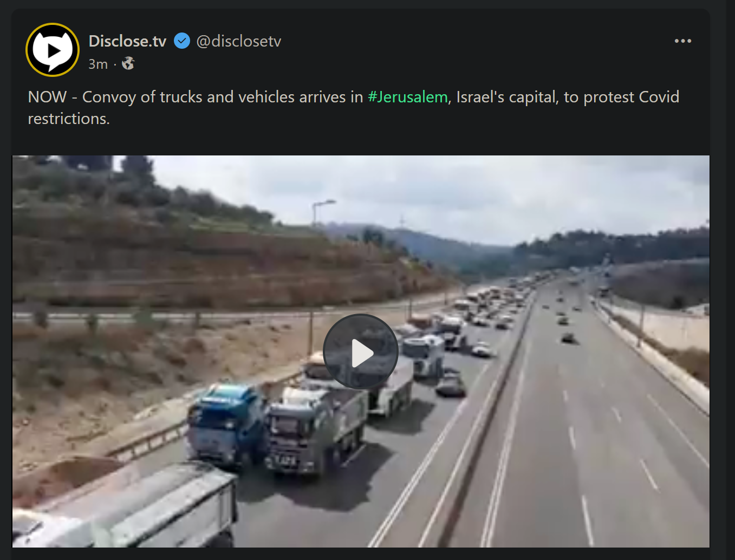The width and height of the screenshot is (735, 560).
Task: Click the 3m post timestamp
Action: (98, 64)
